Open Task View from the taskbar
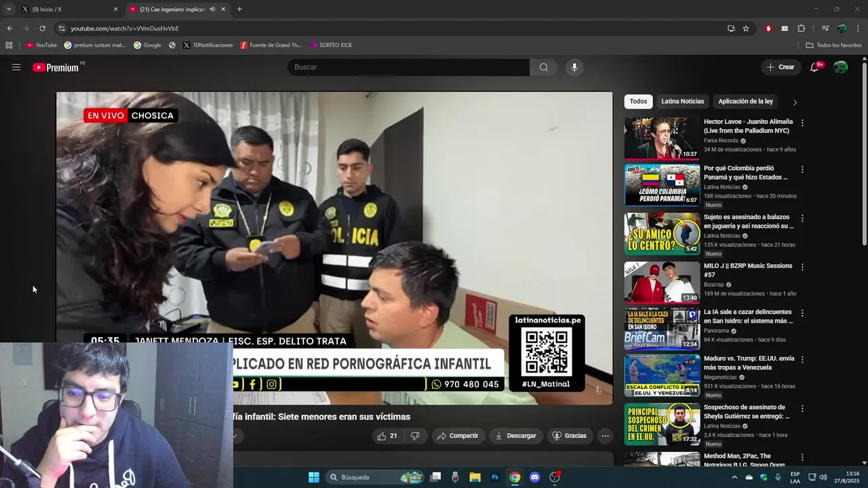This screenshot has height=488, width=868. click(x=436, y=477)
